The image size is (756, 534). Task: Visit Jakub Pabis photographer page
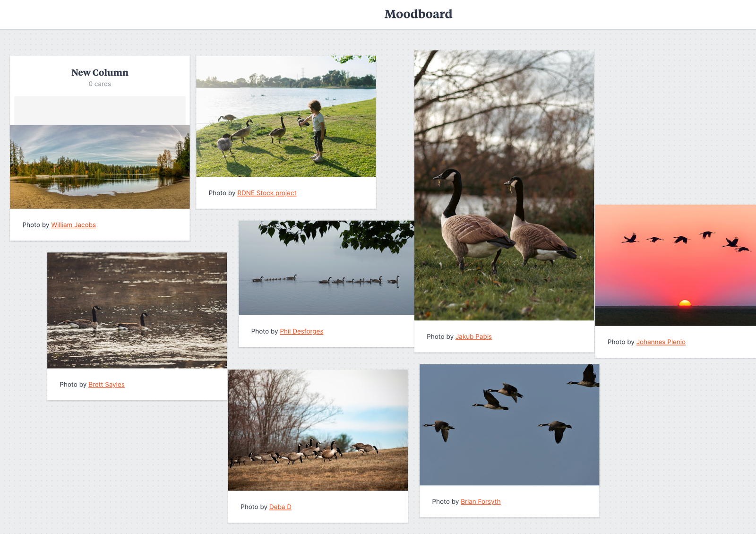pyautogui.click(x=473, y=336)
